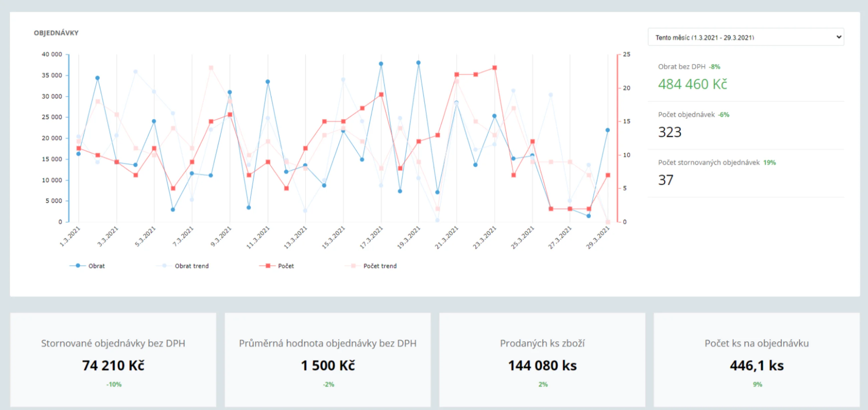Click the red Počet legend marker icon

coord(268,265)
